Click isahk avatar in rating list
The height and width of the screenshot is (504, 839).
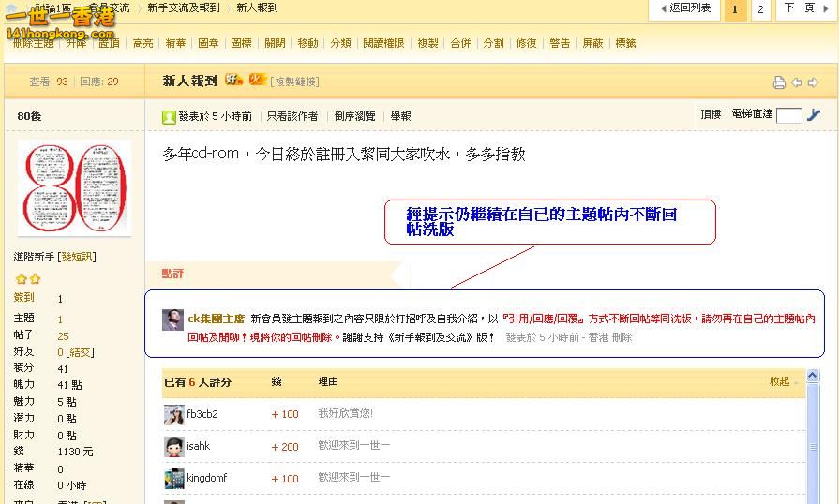(x=174, y=447)
